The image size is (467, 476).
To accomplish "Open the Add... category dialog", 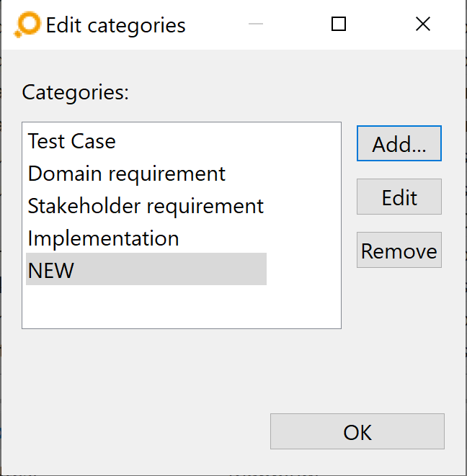I will 399,143.
